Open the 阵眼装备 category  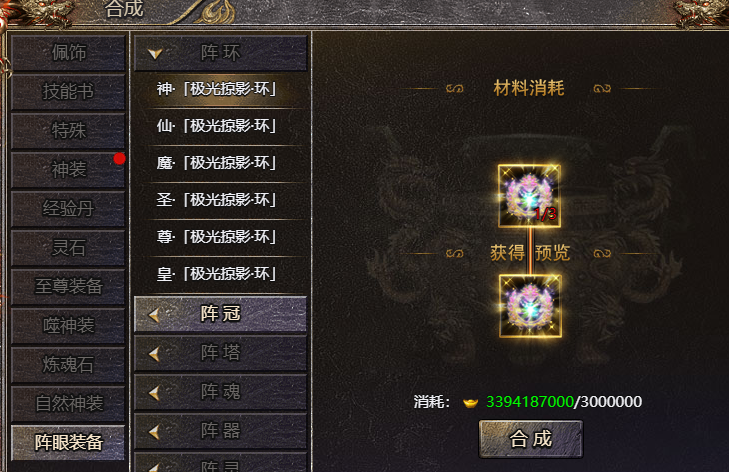pyautogui.click(x=68, y=442)
